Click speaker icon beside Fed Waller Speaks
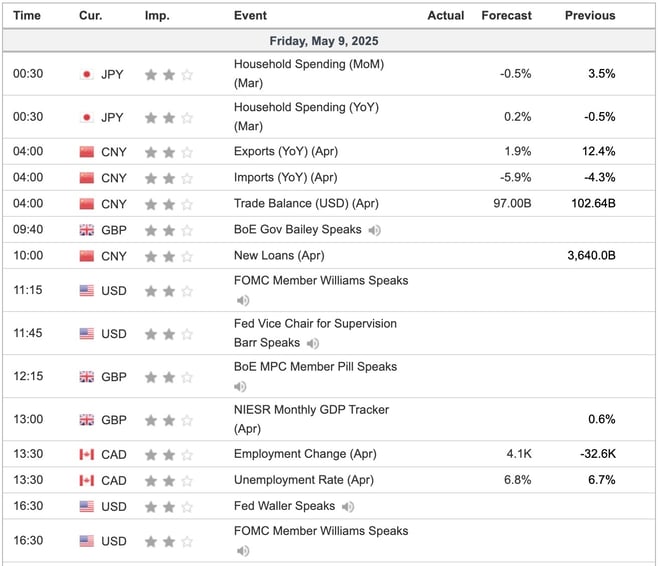Screen dimensions: 658x566 [348, 507]
